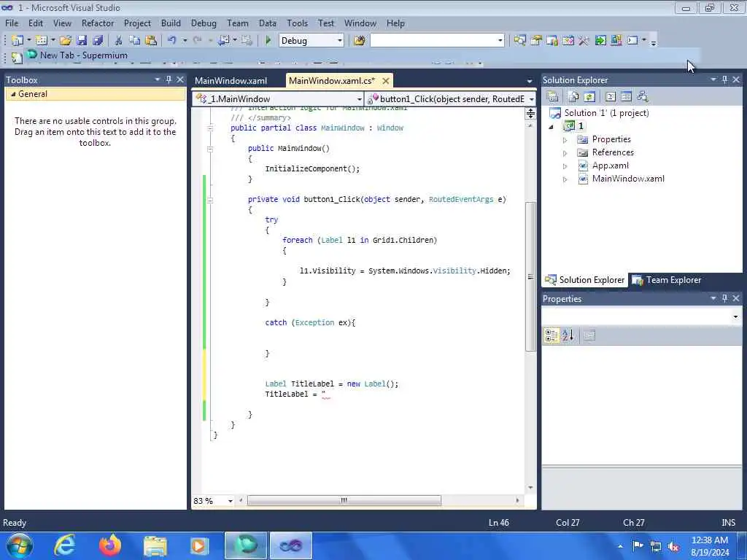Start debugging with the green play icon

268,41
